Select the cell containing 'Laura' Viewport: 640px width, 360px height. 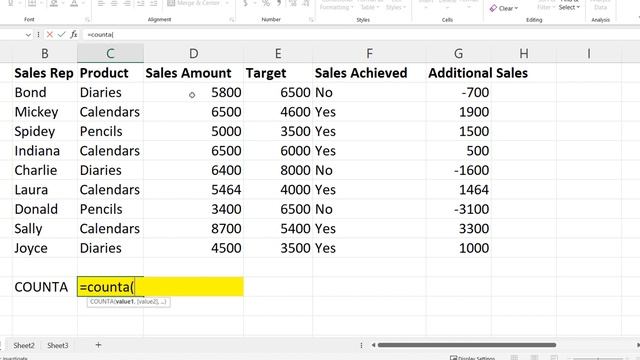(44, 189)
